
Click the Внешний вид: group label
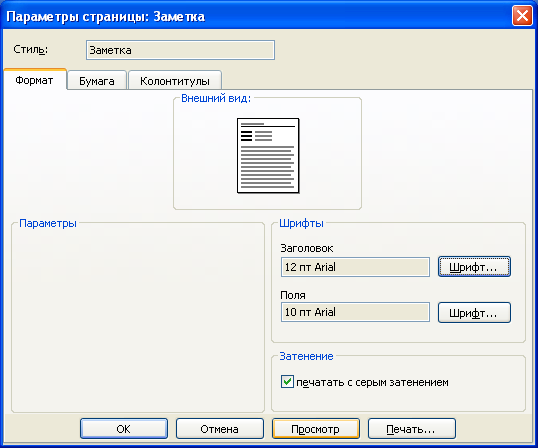[216, 98]
